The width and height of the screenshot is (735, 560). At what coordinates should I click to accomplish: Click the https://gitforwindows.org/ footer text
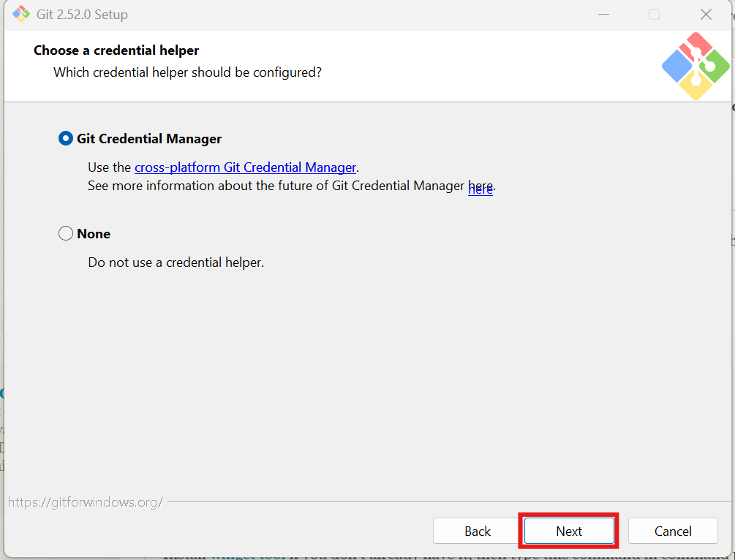86,502
